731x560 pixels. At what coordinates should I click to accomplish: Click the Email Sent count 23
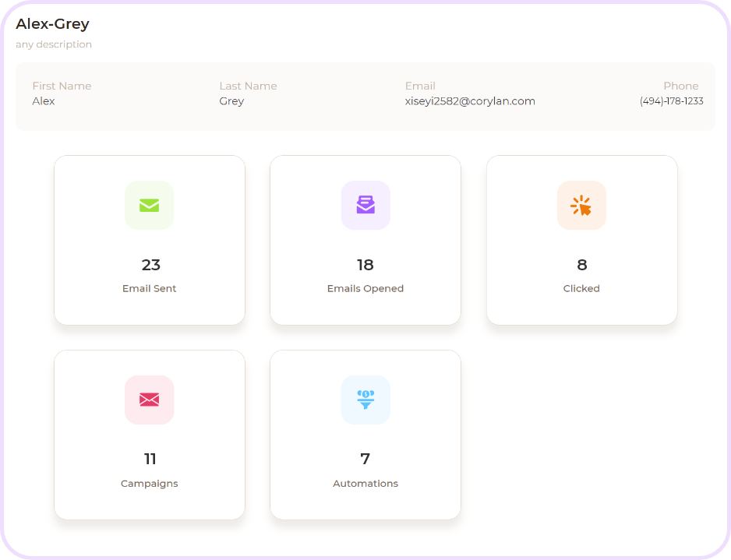pyautogui.click(x=150, y=265)
